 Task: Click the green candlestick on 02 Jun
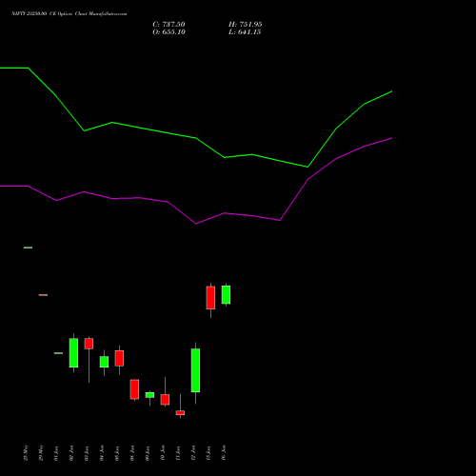[73, 353]
